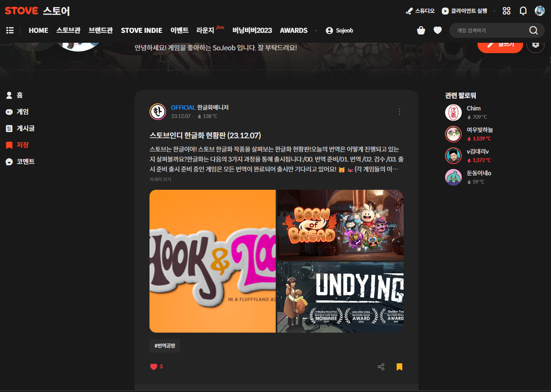Open the STOVE INDIE navigation tab
The image size is (551, 392).
pos(142,30)
